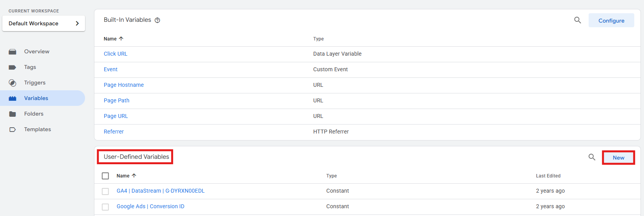Click the Folders icon in sidebar
644x216 pixels.
coord(12,114)
